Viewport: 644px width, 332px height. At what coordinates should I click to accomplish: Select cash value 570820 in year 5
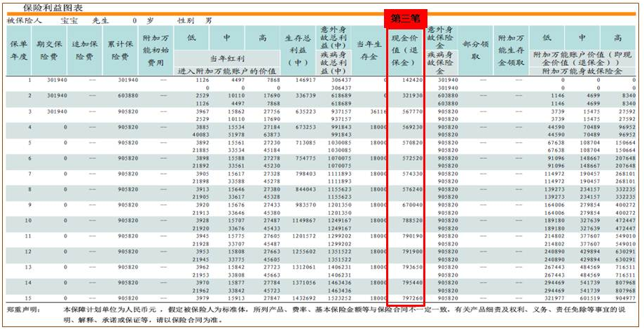411,143
